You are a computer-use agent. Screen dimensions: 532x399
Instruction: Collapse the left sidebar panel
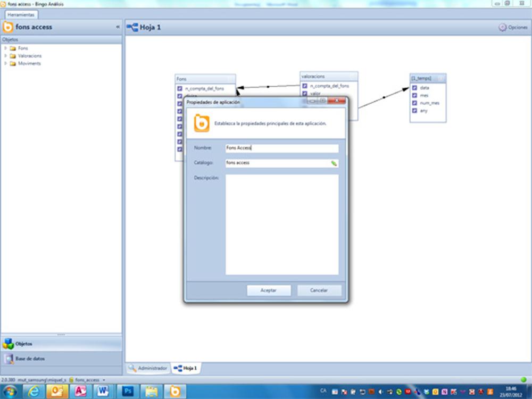(118, 27)
